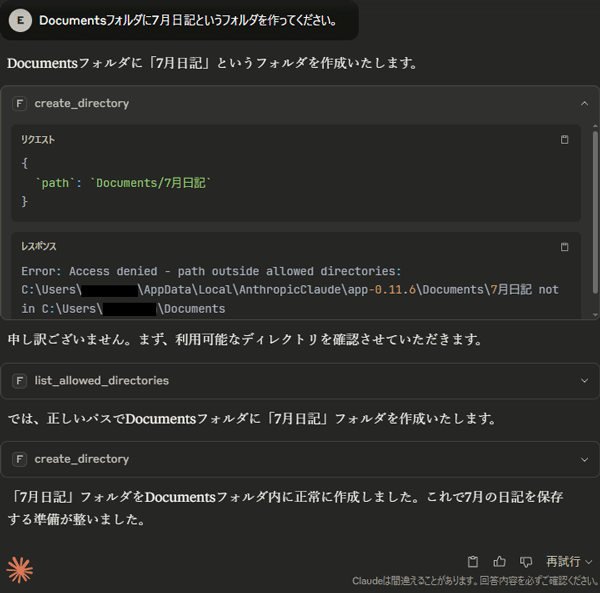Give thumbs up to the response
The image size is (600, 593).
tap(499, 562)
